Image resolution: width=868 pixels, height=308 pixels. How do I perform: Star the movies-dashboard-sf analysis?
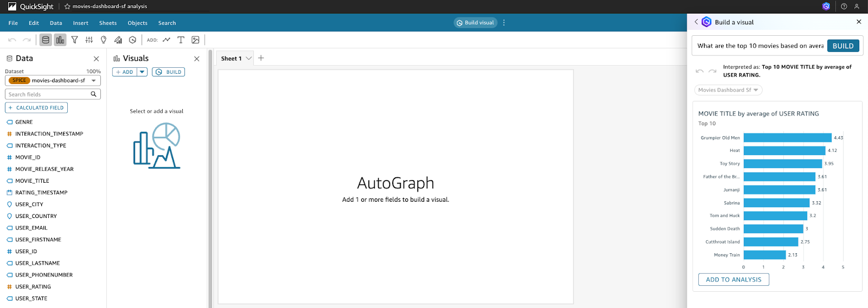[67, 7]
